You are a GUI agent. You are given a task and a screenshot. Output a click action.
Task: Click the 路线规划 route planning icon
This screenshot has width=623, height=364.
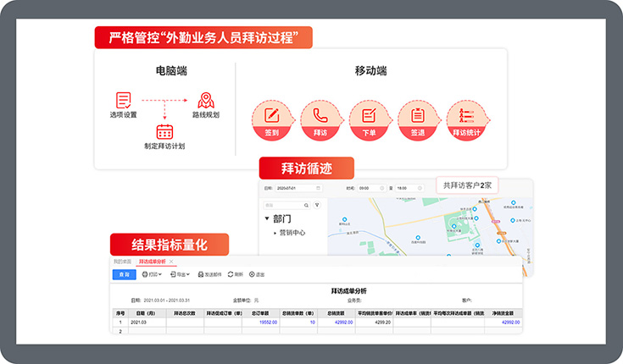(x=205, y=100)
